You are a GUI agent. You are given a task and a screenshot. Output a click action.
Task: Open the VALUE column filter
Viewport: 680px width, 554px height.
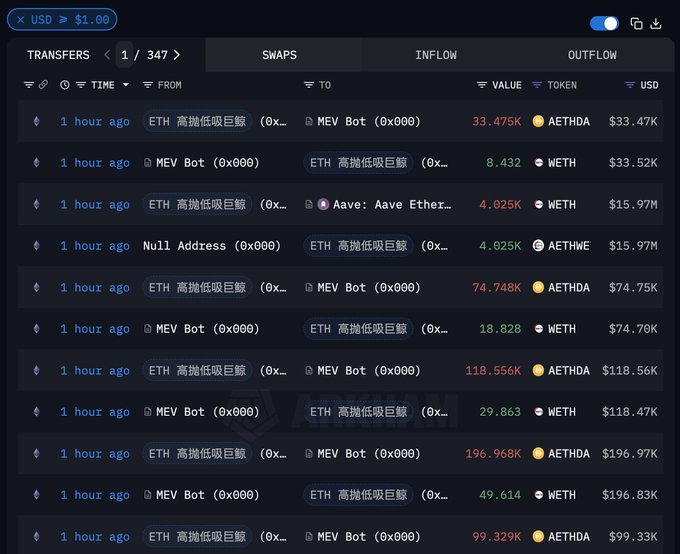(481, 85)
